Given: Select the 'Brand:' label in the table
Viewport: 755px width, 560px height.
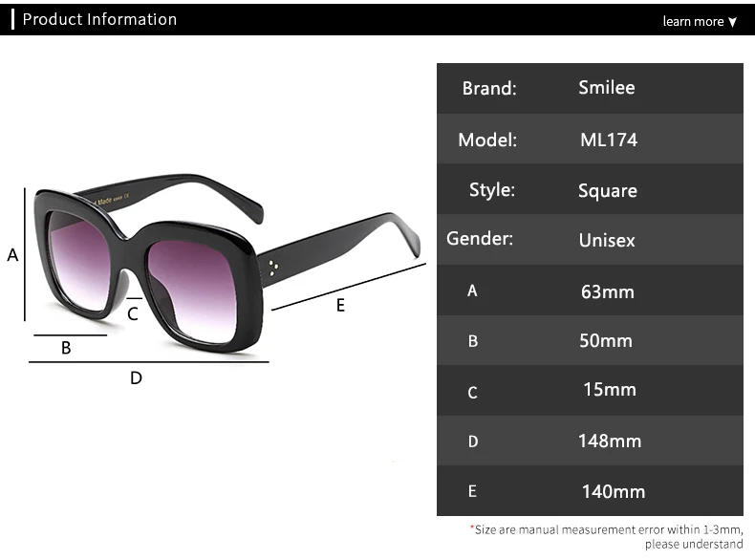Looking at the screenshot, I should click(489, 88).
